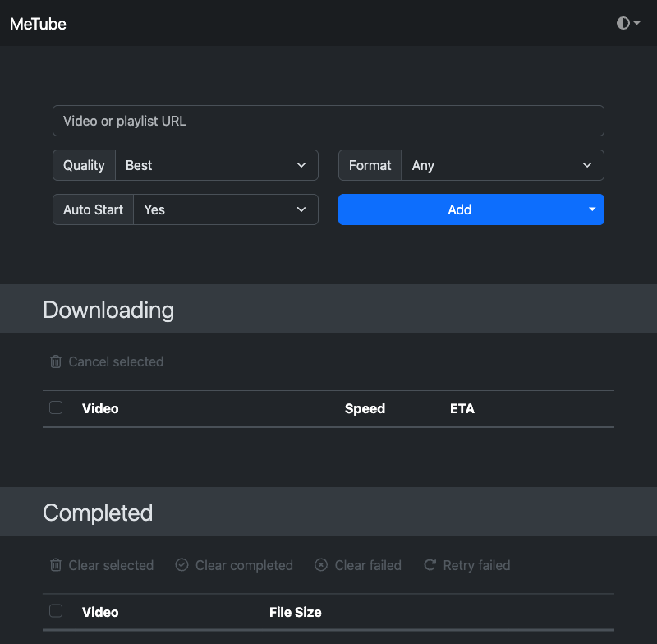Click the Downloading section heading
Screen dimensions: 657x644
click(108, 310)
